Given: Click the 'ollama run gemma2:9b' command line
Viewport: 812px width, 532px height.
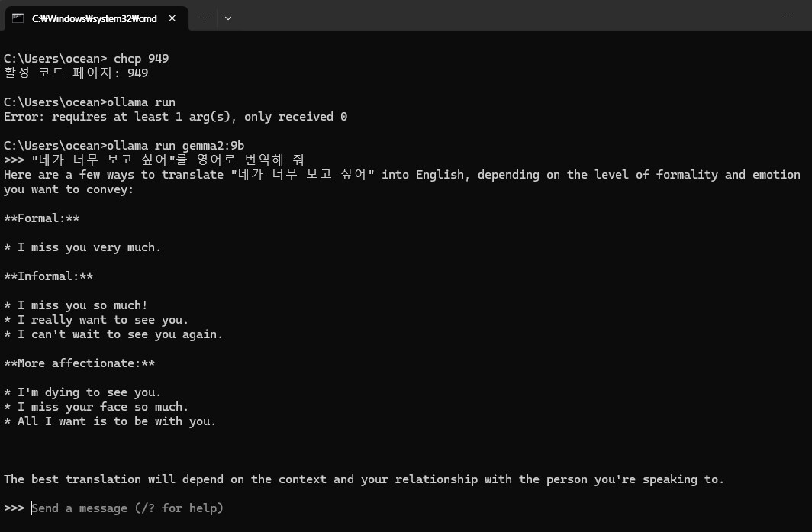Looking at the screenshot, I should (124, 146).
